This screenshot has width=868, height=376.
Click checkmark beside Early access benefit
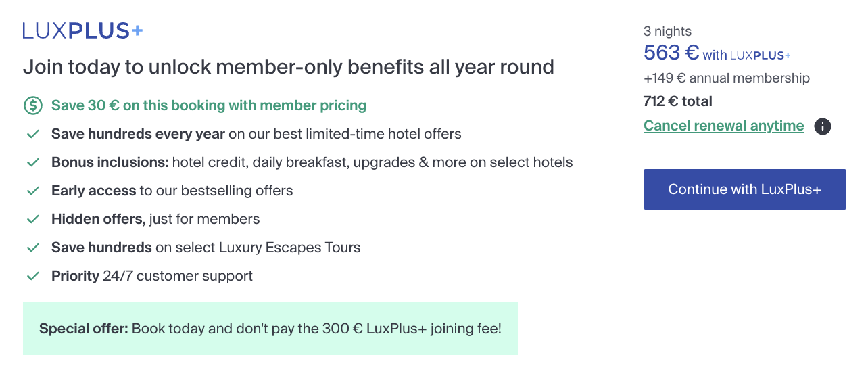tap(32, 191)
